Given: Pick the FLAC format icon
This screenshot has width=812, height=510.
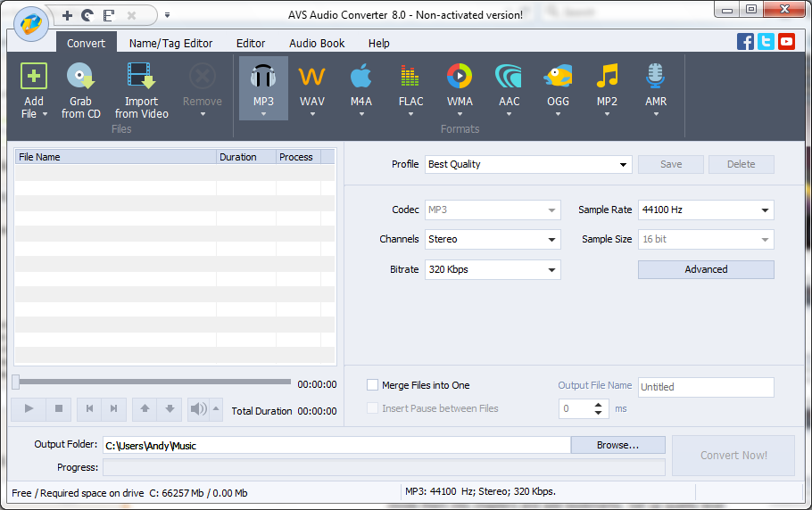Looking at the screenshot, I should pyautogui.click(x=410, y=78).
